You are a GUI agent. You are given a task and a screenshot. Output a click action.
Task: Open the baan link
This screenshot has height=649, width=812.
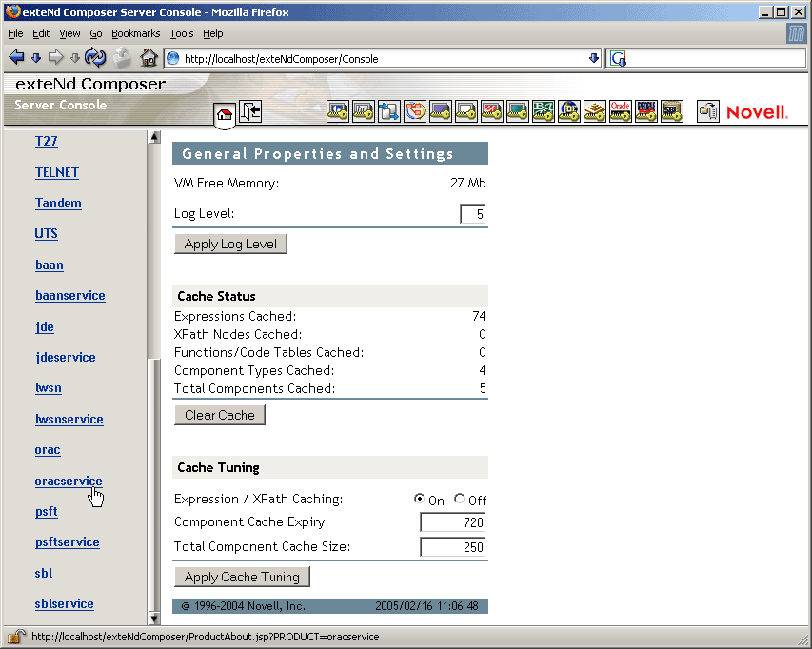tap(50, 265)
